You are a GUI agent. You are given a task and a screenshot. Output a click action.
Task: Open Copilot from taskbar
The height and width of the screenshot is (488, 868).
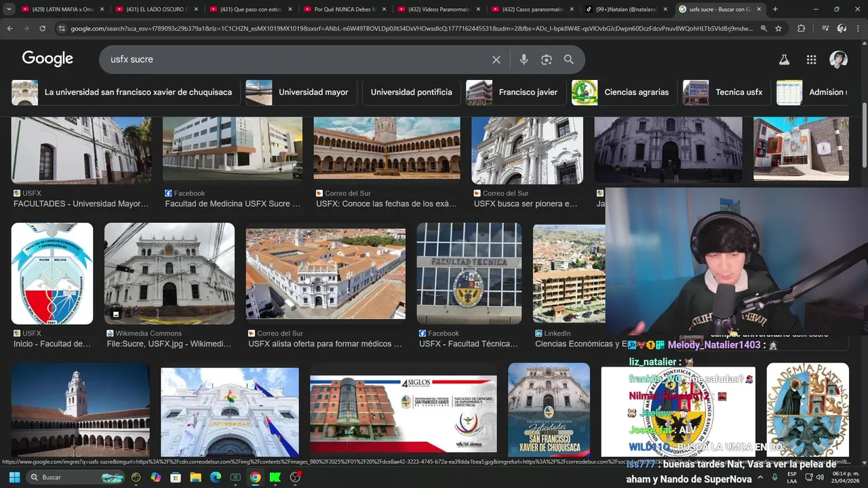click(156, 477)
